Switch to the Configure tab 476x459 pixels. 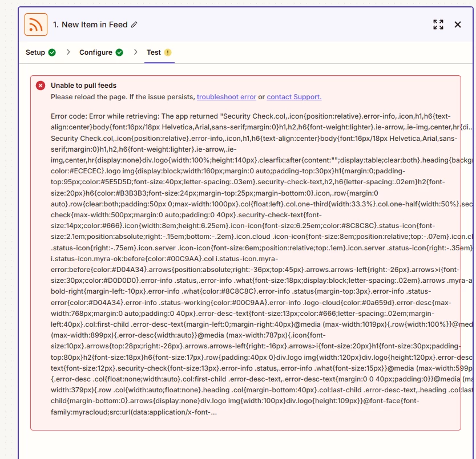click(101, 52)
